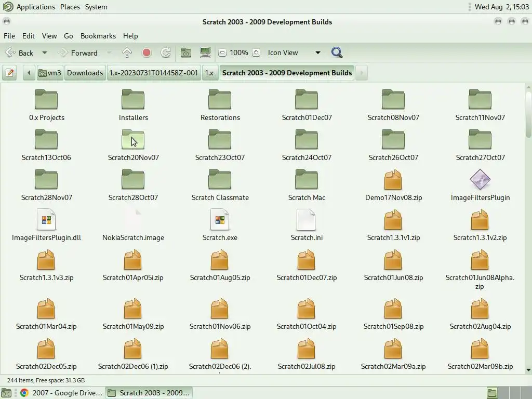
Task: Click the clock showing Wed Aug 2, 15:03
Action: coord(501,7)
